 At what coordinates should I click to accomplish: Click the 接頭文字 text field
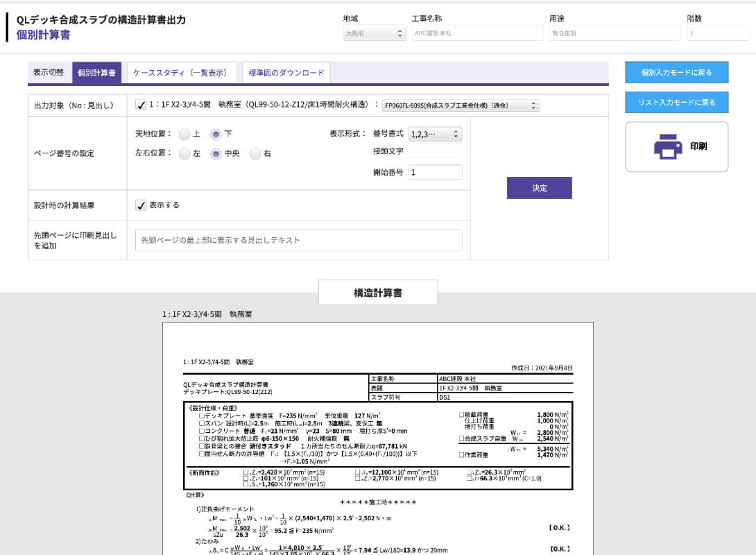[x=435, y=151]
